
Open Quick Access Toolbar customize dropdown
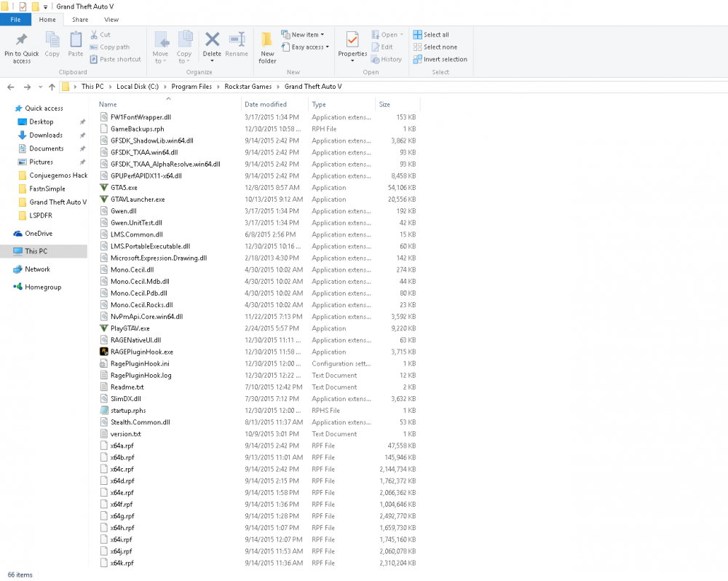[x=45, y=7]
